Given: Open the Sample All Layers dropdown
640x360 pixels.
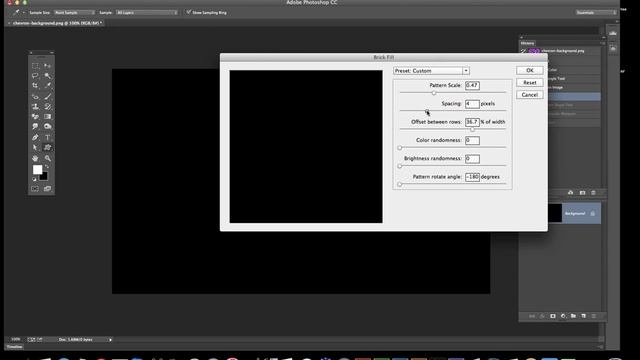Looking at the screenshot, I should point(147,13).
